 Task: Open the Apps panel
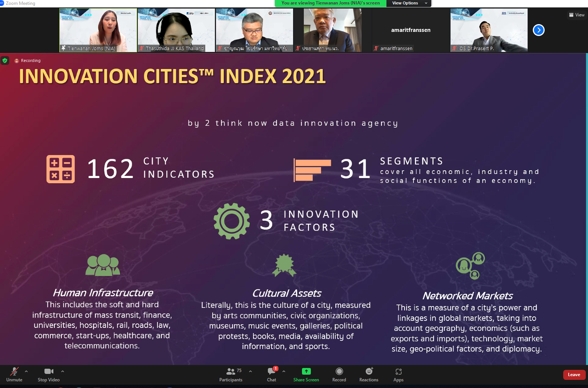coord(398,374)
